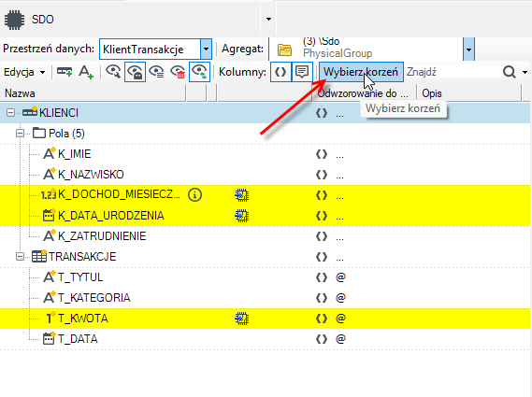The height and width of the screenshot is (397, 532).
Task: Click the mapping brackets icon for K_DOCHOD_MIESIECZ
Action: tap(322, 195)
